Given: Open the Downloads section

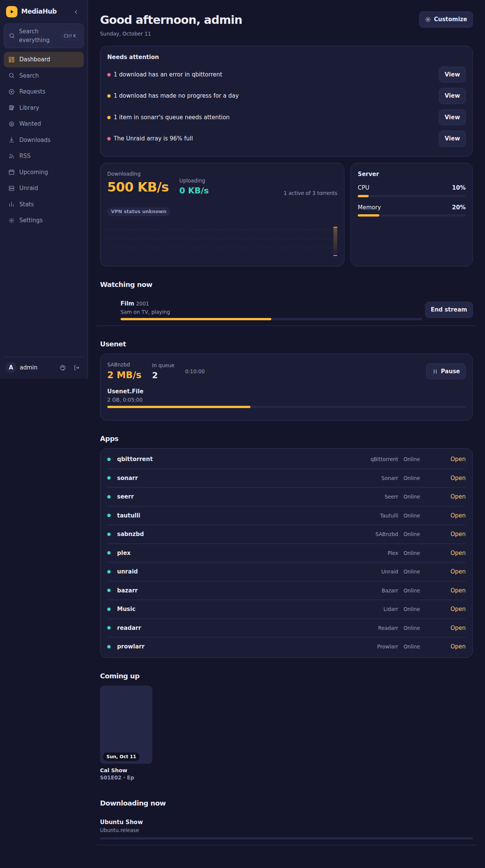Looking at the screenshot, I should tap(44, 140).
